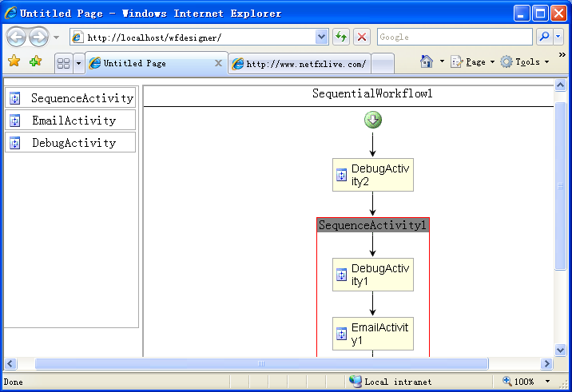Select the DebugActivity2 node
572x392 pixels.
pos(373,175)
